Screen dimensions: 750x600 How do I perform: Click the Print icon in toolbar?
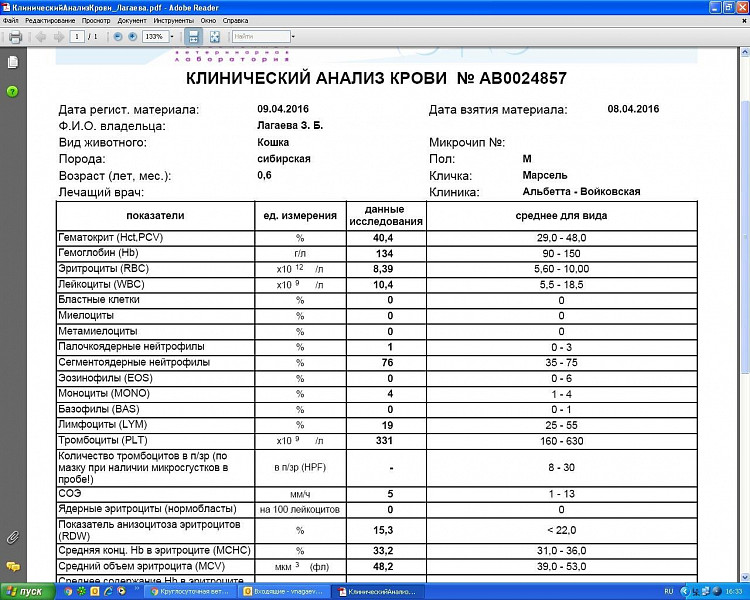point(15,36)
